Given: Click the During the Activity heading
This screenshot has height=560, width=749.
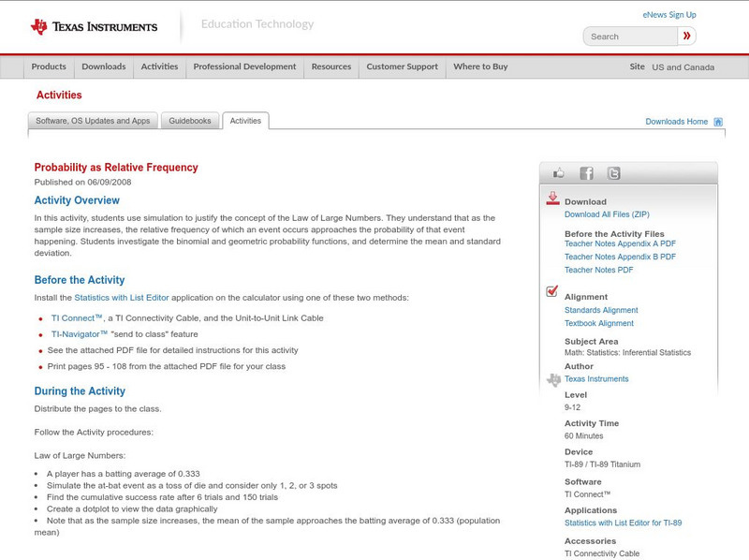Looking at the screenshot, I should pyautogui.click(x=80, y=391).
